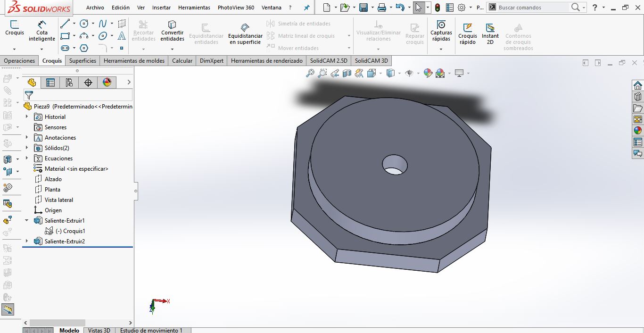Switch to the Superficies tab
This screenshot has height=333, width=644.
[83, 61]
